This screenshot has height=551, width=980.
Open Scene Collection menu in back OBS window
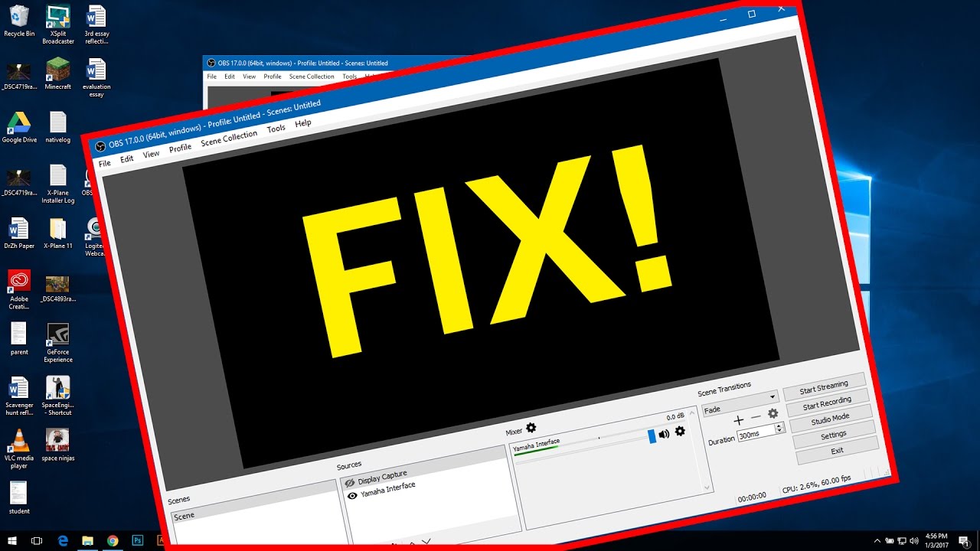tap(312, 77)
